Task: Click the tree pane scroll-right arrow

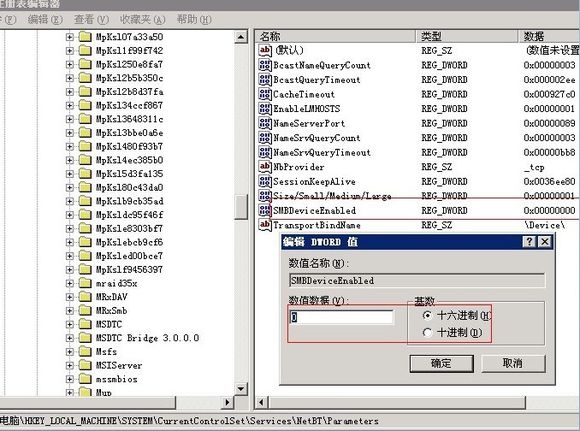Action: (227, 402)
